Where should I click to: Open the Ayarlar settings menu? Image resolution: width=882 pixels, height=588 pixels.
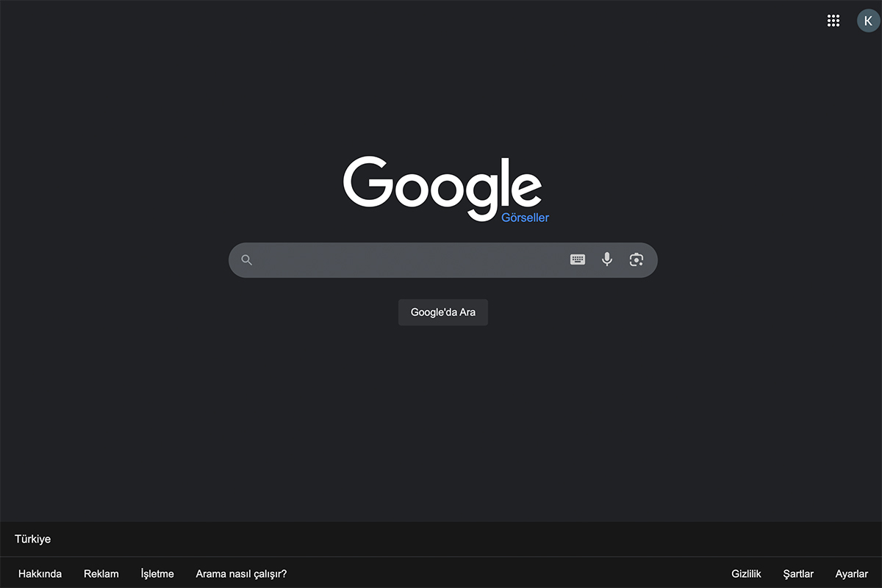point(852,574)
